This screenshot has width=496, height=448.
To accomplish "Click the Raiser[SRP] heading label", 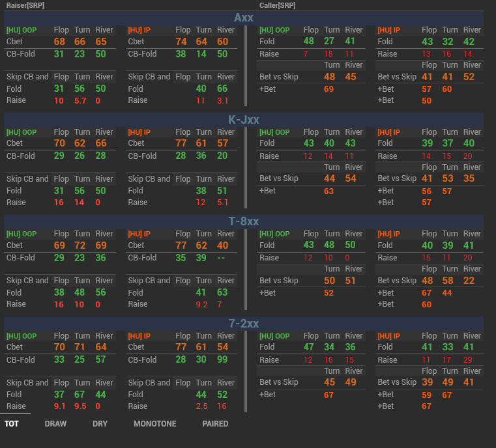I will pos(25,5).
